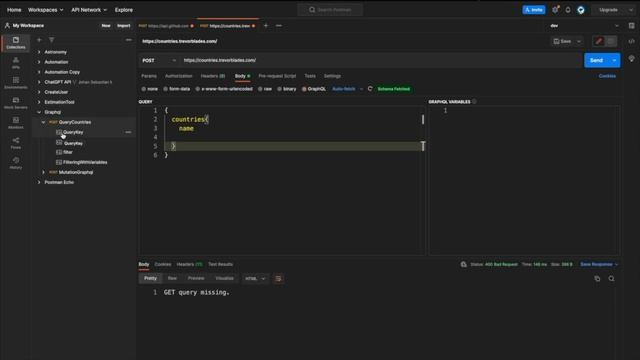Open the Save button dropdown arrow

[x=579, y=41]
